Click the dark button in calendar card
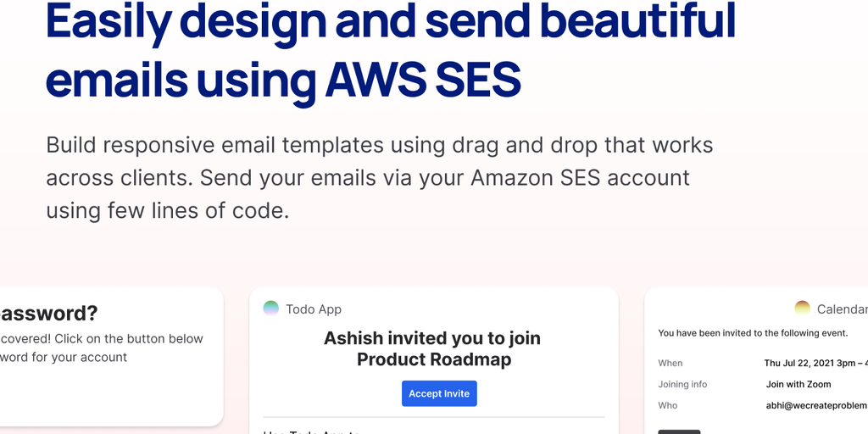The width and height of the screenshot is (868, 434). pyautogui.click(x=679, y=431)
